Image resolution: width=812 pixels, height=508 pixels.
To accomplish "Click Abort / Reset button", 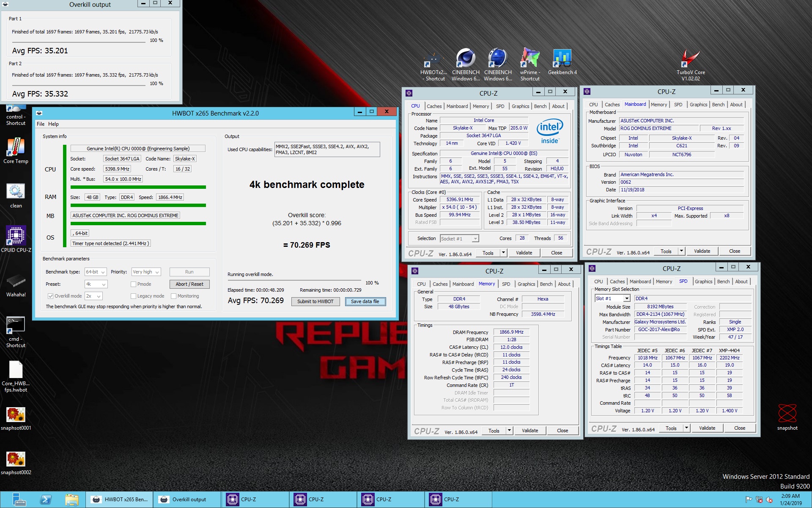I will [189, 284].
